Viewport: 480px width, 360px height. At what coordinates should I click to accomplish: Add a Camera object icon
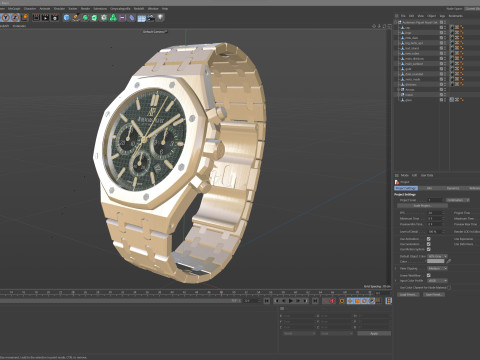pyautogui.click(x=151, y=18)
